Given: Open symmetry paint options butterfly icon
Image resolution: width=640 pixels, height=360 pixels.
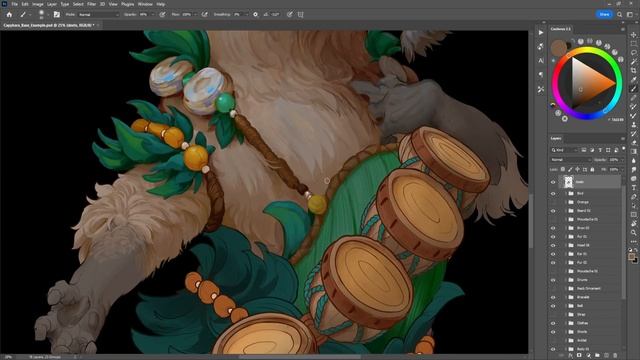Looking at the screenshot, I should pyautogui.click(x=301, y=14).
